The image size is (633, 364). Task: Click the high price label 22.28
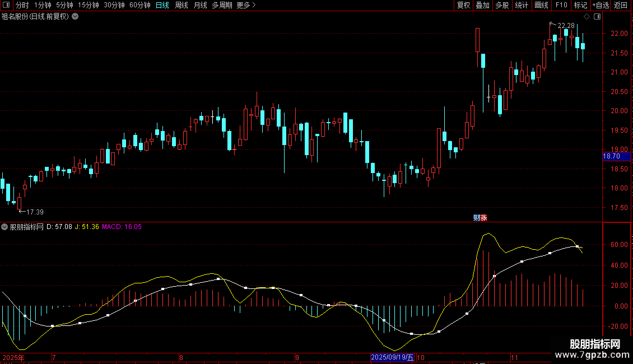(x=566, y=26)
